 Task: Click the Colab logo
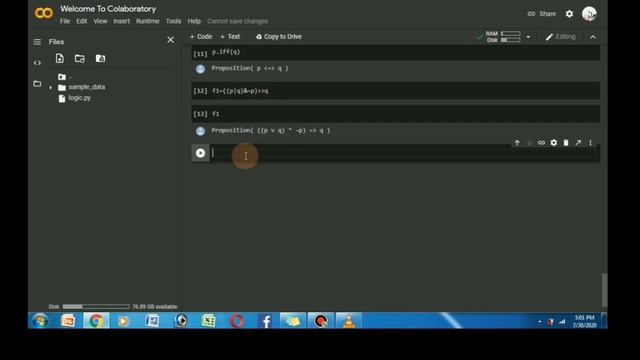click(x=44, y=13)
